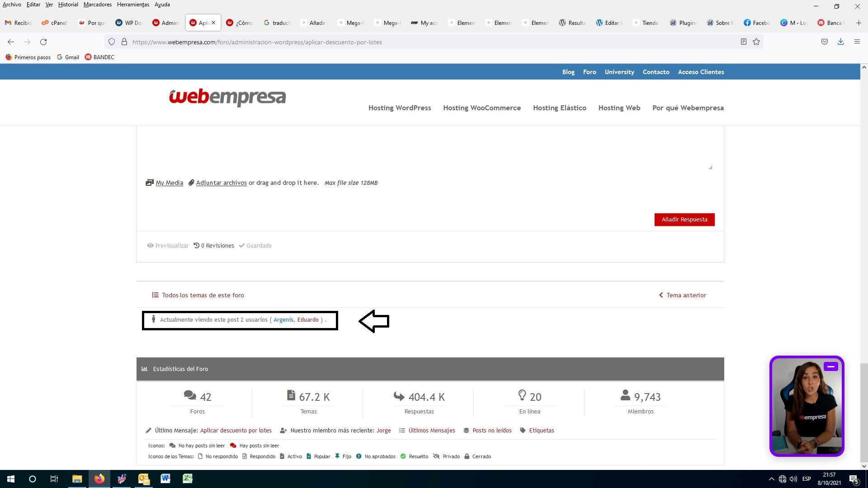Click the page vertical scrollbar thumb
The height and width of the screenshot is (488, 868).
pyautogui.click(x=864, y=412)
